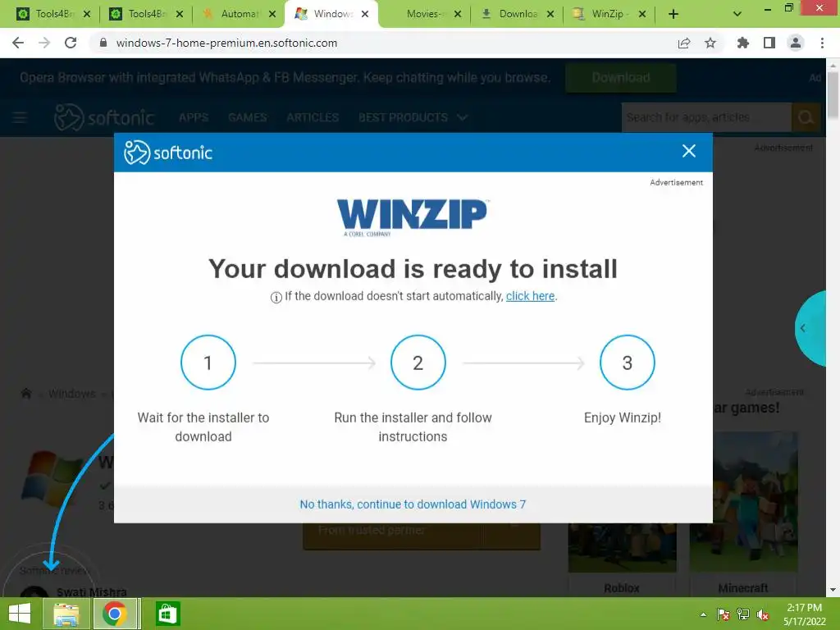
Task: Open Chrome profile avatar
Action: pyautogui.click(x=796, y=43)
